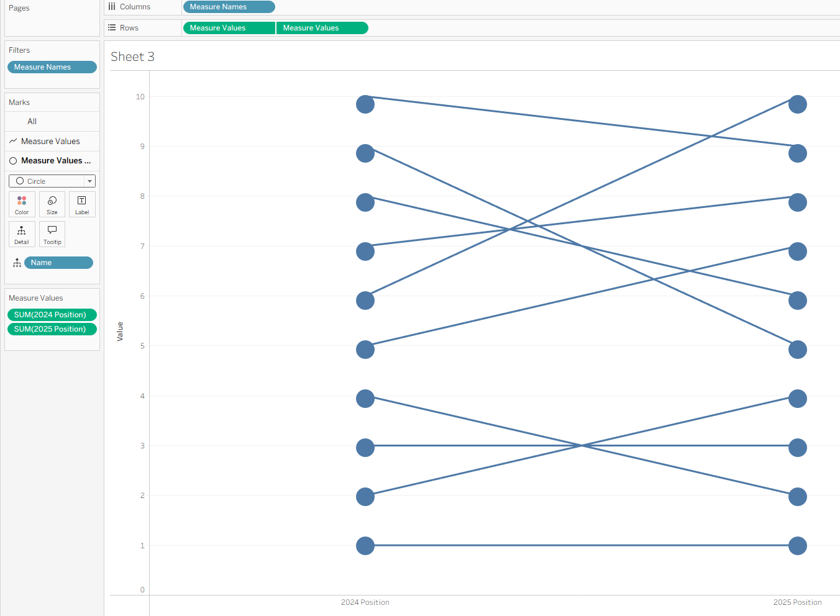
Task: Click the Name pill on Marks card
Action: (58, 263)
